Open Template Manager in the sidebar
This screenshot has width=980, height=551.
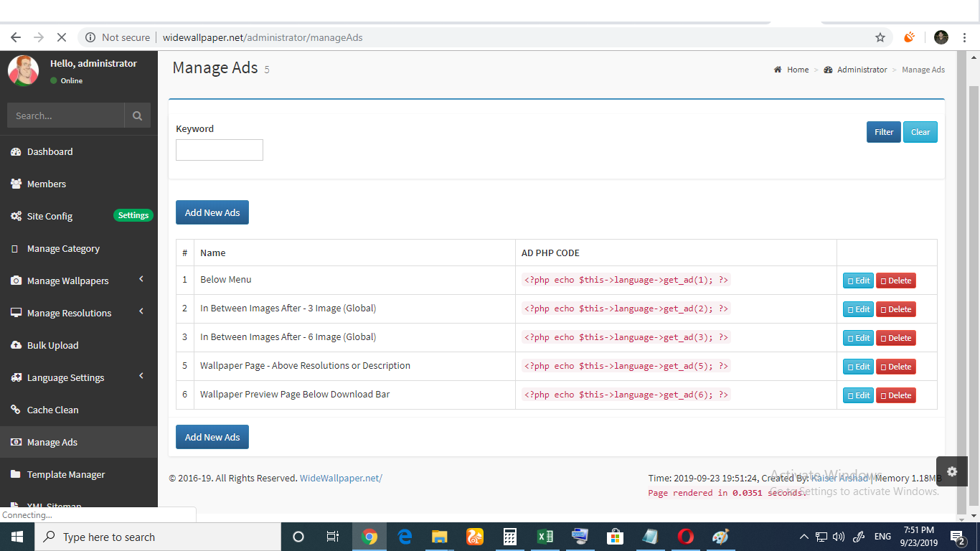click(65, 474)
